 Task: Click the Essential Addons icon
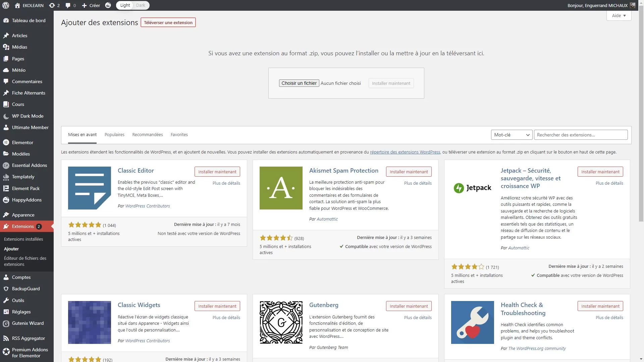click(6, 165)
